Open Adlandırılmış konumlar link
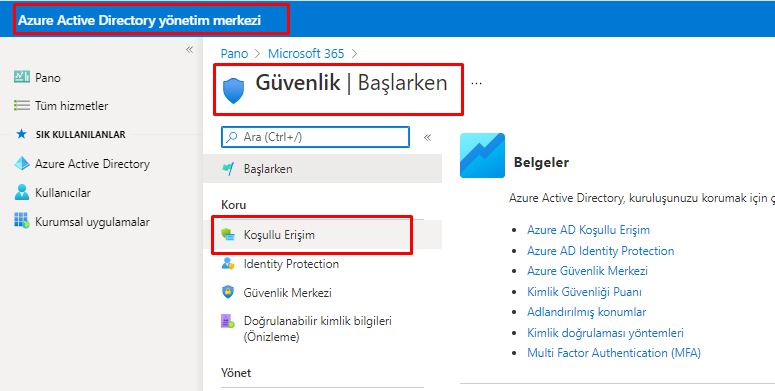Image resolution: width=775 pixels, height=391 pixels. [587, 312]
